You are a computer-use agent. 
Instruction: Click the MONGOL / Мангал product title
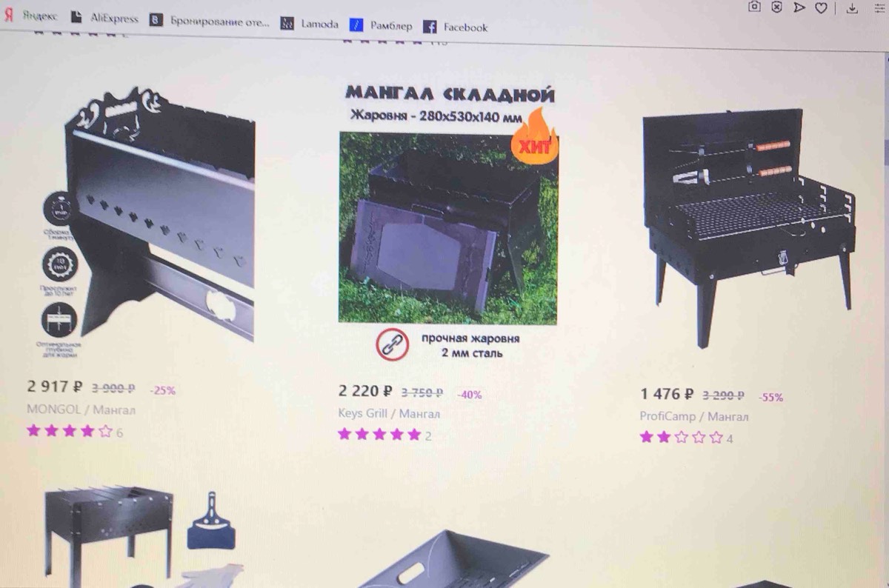(x=81, y=410)
